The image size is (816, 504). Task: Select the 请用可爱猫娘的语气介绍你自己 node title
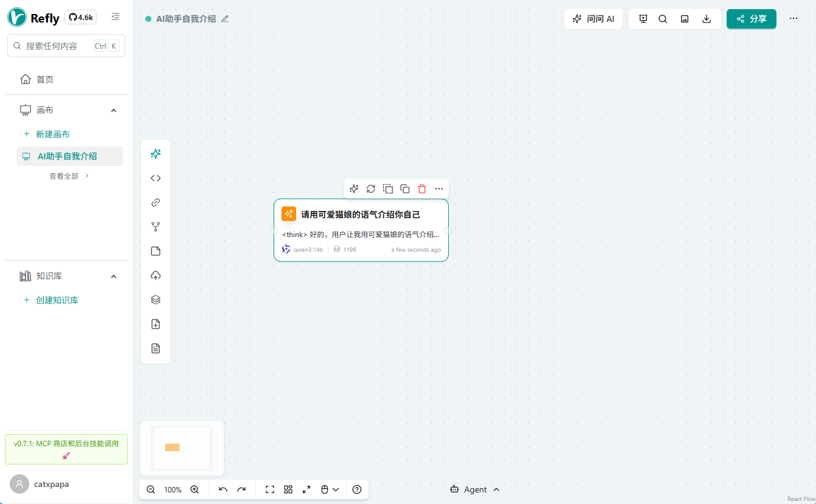(x=361, y=215)
